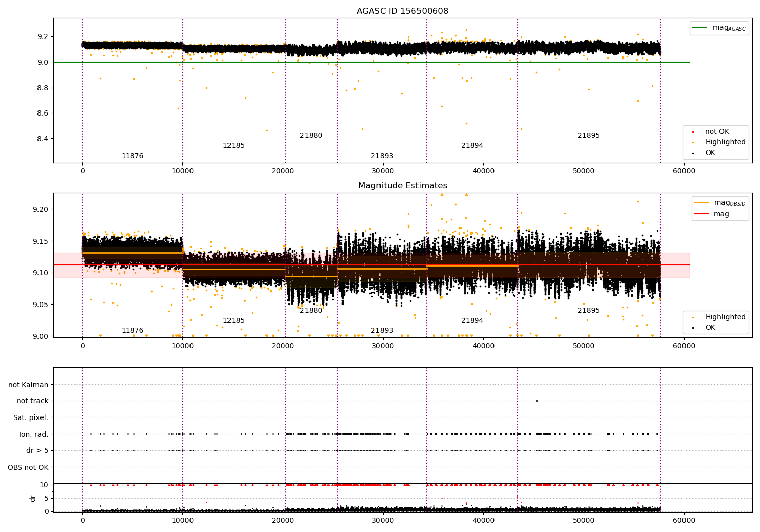Click 'Highlighted' in the top plot legend
The width and height of the screenshot is (760, 532).
coord(726,142)
